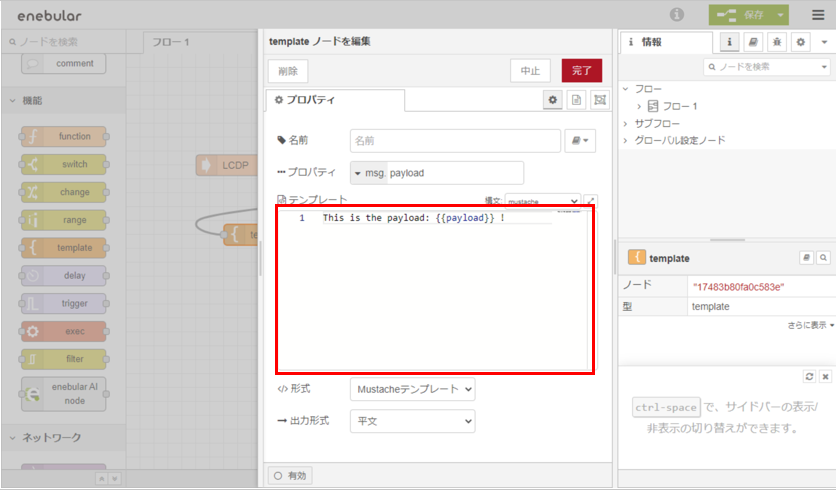Click the LCDP node on the canvas

tap(227, 165)
